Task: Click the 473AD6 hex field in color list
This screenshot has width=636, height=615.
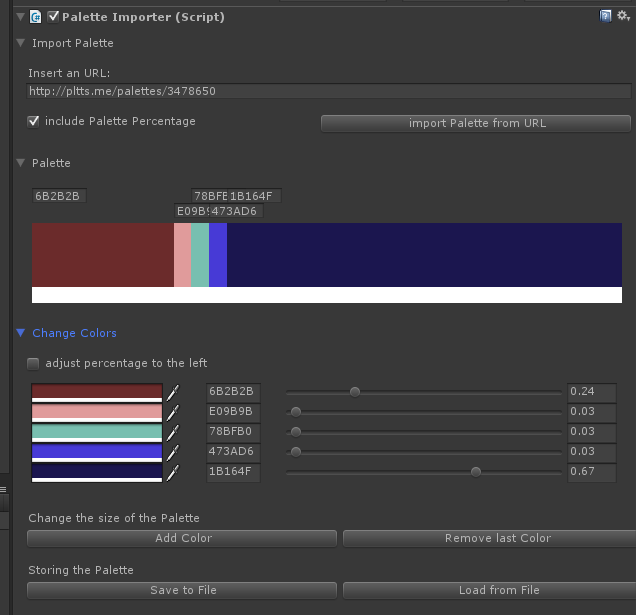Action: pyautogui.click(x=233, y=452)
